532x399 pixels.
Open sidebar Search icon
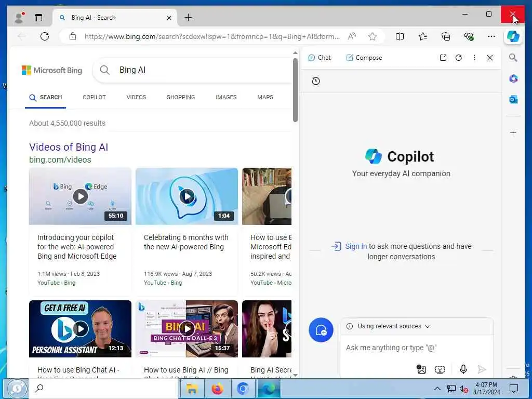pos(513,58)
